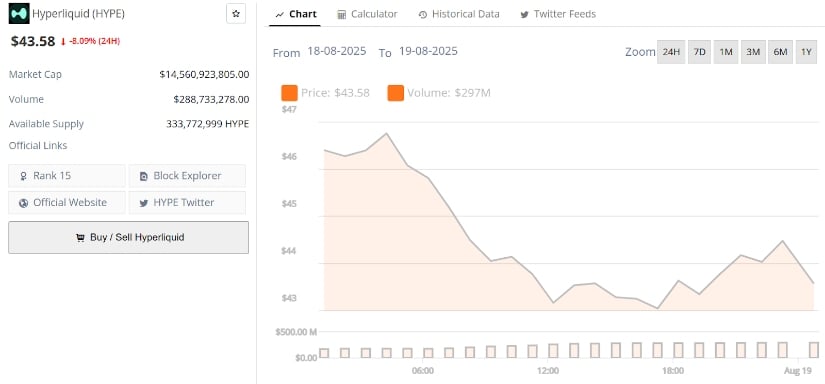Screen dimensions: 825x384
Task: Click the Market Cap value $14,560,923,805.00
Action: coord(204,75)
